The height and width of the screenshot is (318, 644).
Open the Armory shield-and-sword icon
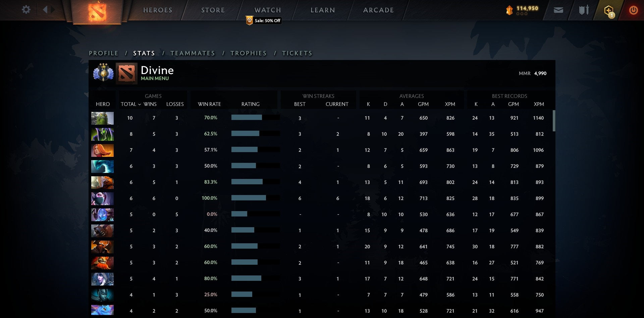point(584,10)
